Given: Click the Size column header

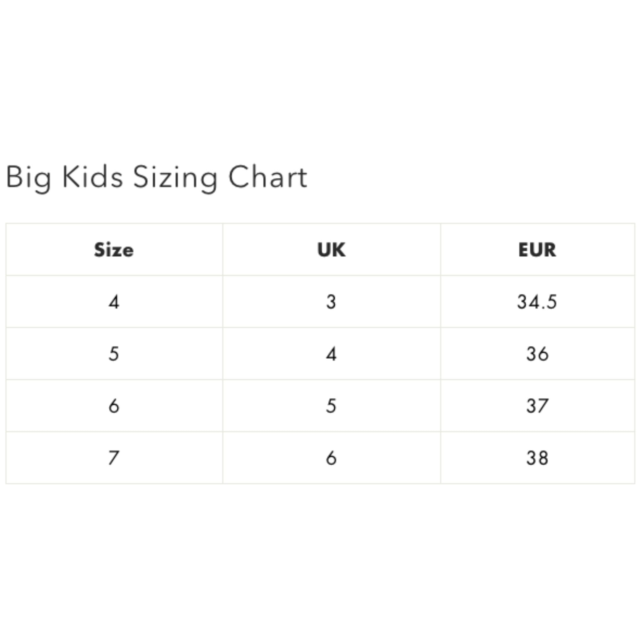Looking at the screenshot, I should (x=114, y=250).
